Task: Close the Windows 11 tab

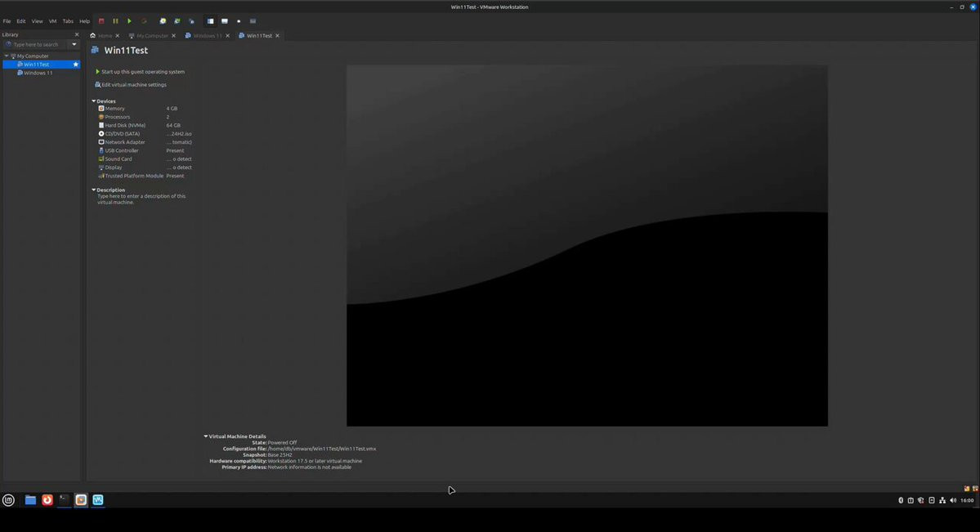Action: pos(227,36)
